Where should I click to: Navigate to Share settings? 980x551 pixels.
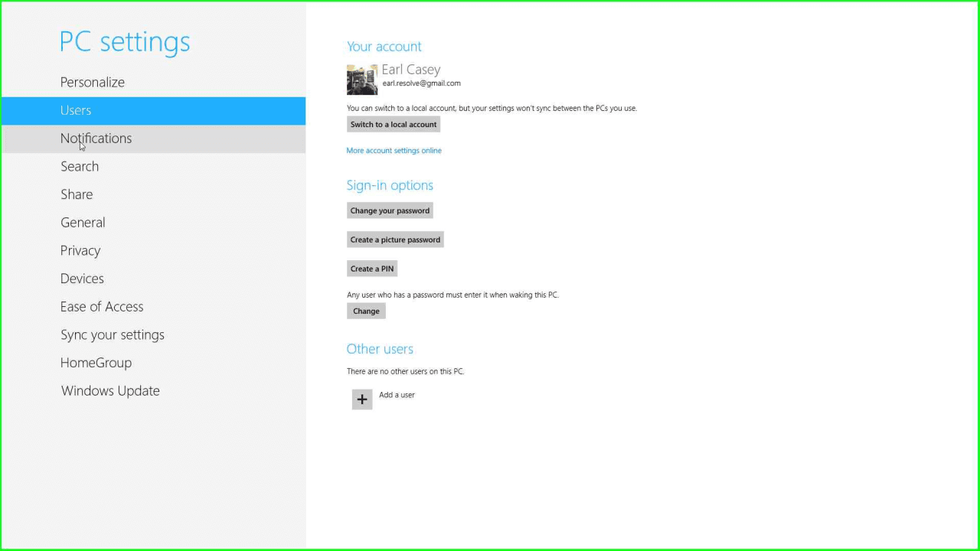click(77, 194)
